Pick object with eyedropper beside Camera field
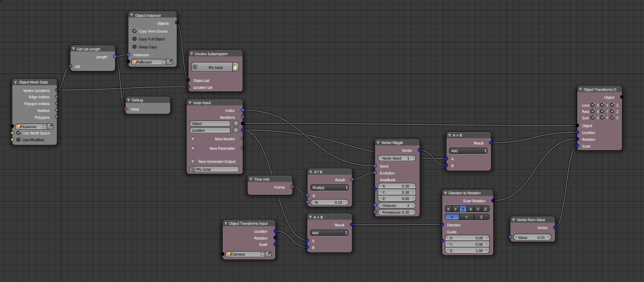Viewport: 644px width, 282px height. point(268,254)
